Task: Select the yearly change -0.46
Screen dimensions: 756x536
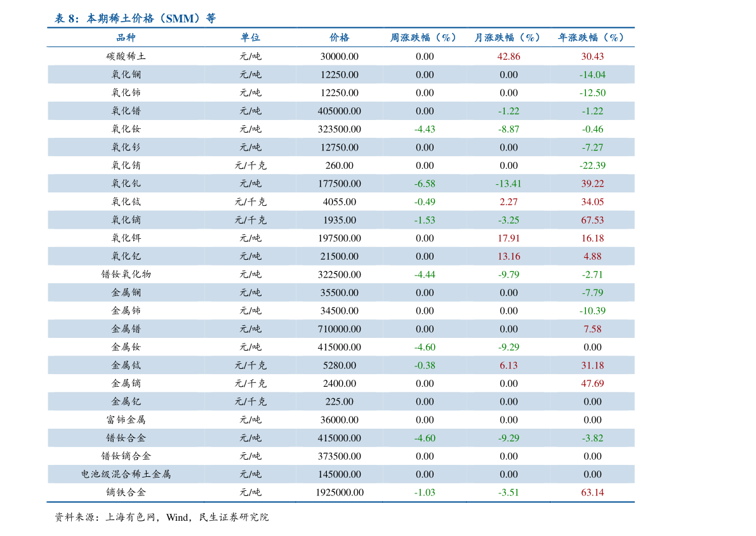Action: click(593, 130)
